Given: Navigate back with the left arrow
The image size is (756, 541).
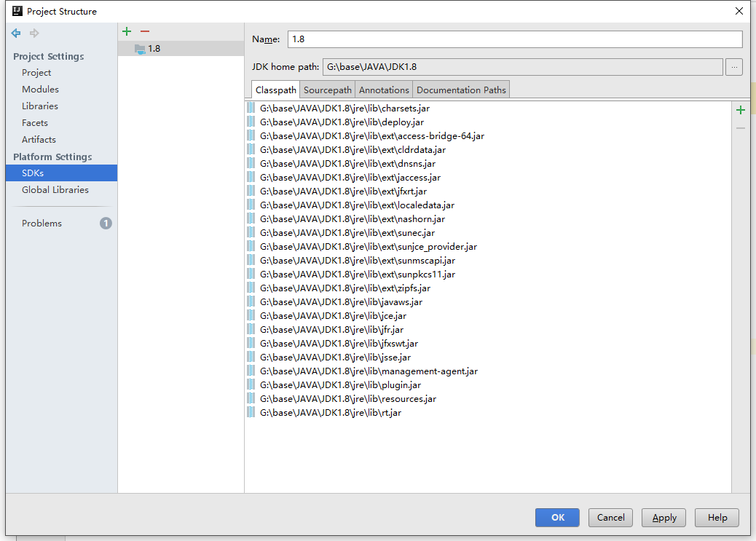Looking at the screenshot, I should [x=16, y=33].
